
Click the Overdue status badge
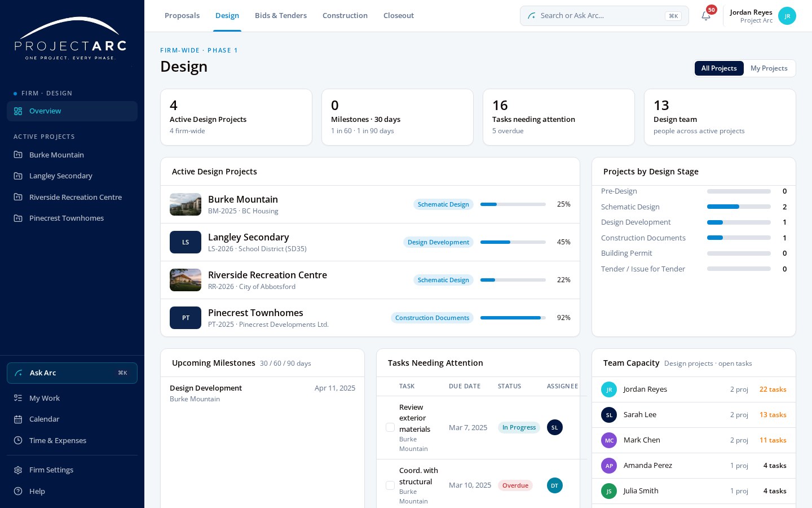point(515,485)
